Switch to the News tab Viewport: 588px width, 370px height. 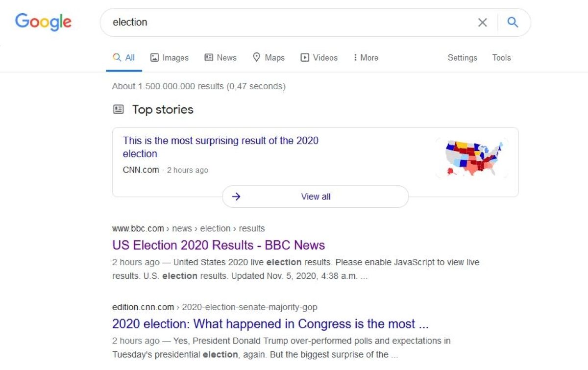point(220,57)
